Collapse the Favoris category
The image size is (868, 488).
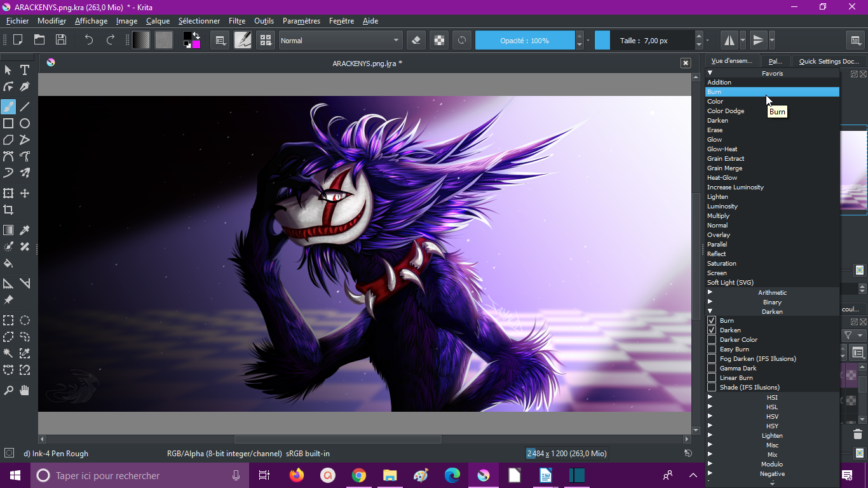[x=710, y=73]
